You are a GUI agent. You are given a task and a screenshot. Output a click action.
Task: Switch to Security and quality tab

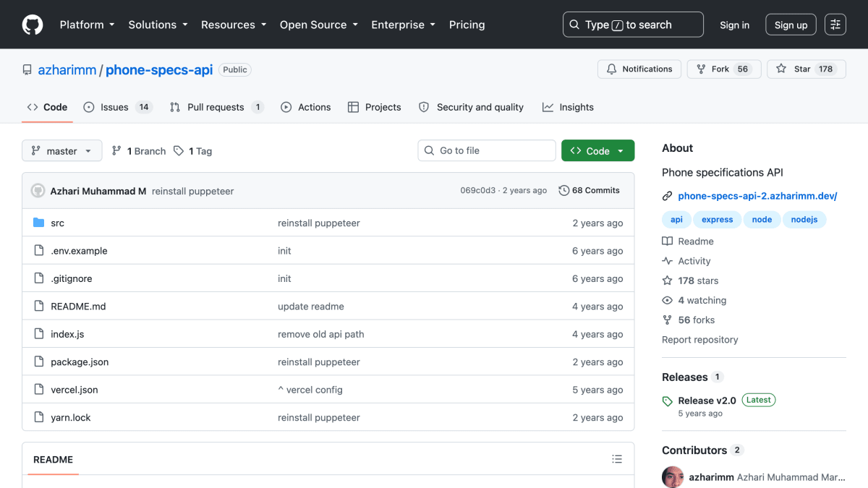coord(471,107)
